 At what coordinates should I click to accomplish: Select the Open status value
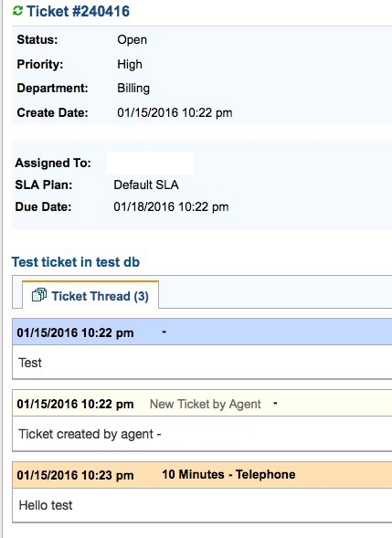132,40
